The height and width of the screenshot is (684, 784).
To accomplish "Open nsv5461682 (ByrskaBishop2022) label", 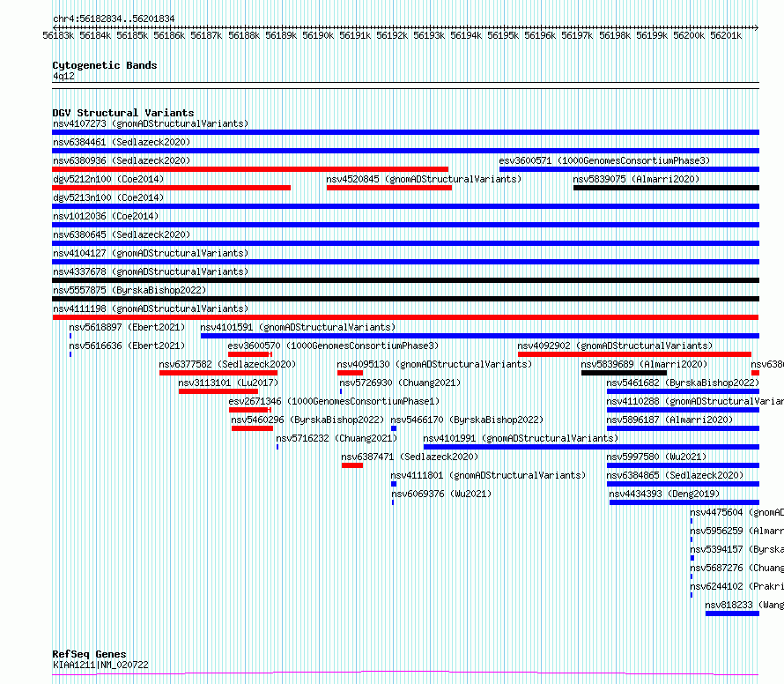I will [x=683, y=383].
